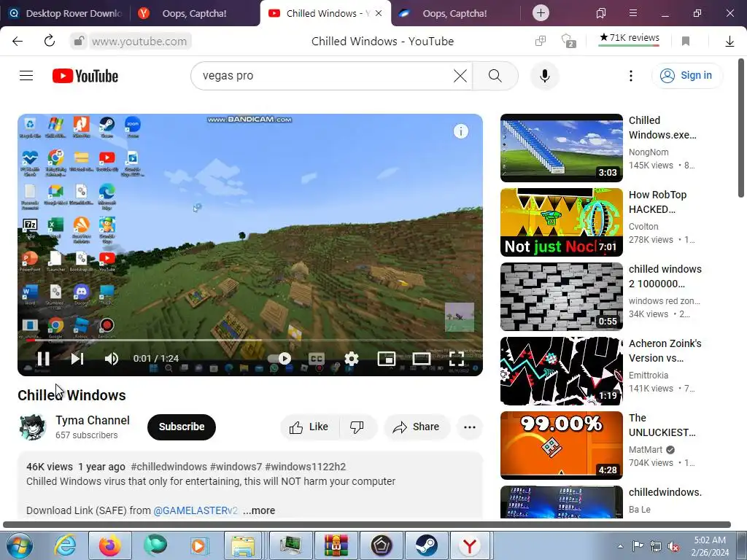Screen dimensions: 747x560
Task: Launch Firefox from taskbar
Action: tap(109, 545)
